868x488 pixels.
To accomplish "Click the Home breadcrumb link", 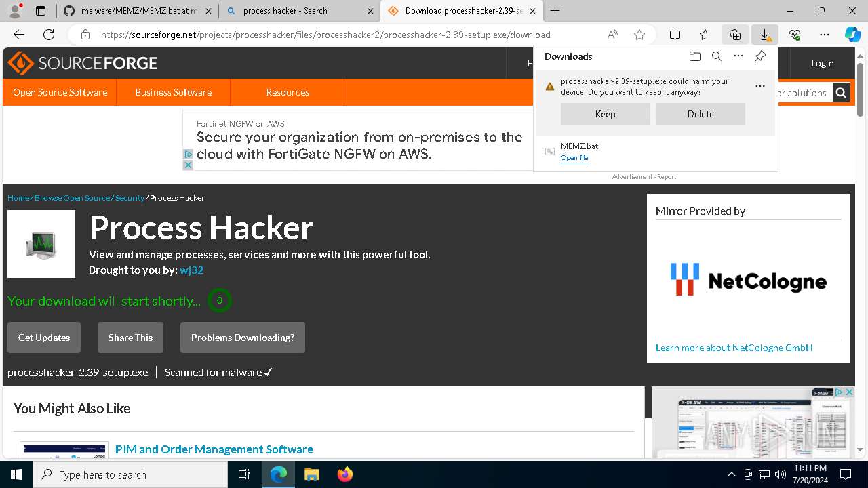I will point(18,198).
